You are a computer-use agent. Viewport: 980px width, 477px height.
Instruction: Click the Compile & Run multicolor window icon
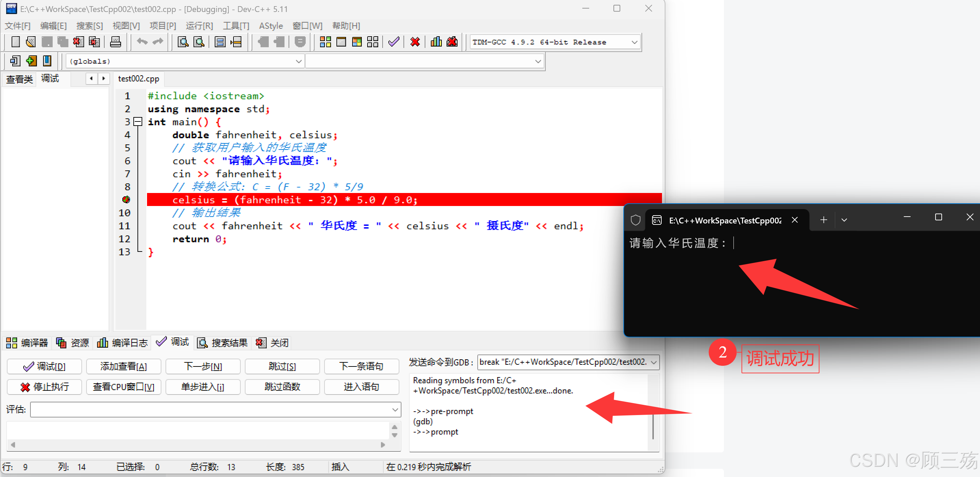tap(357, 42)
